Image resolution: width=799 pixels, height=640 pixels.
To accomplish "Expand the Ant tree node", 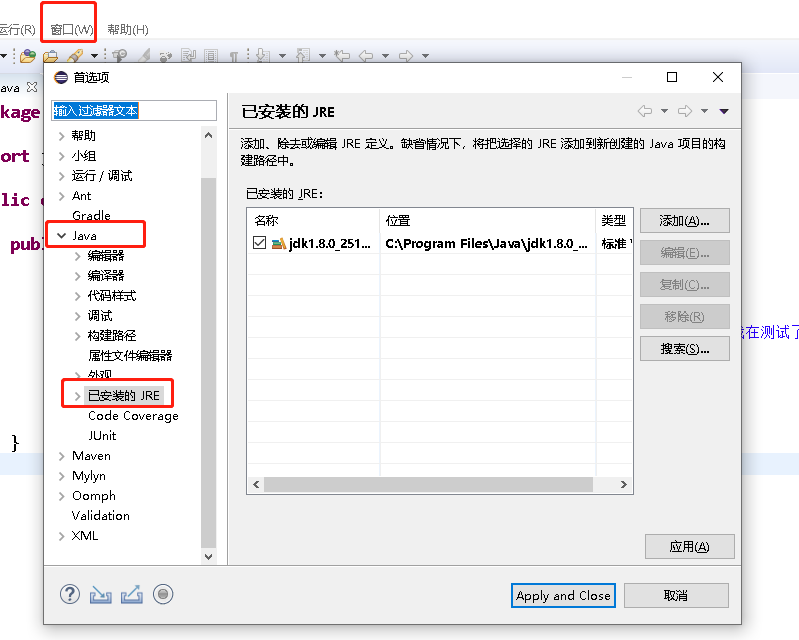I will (x=62, y=196).
